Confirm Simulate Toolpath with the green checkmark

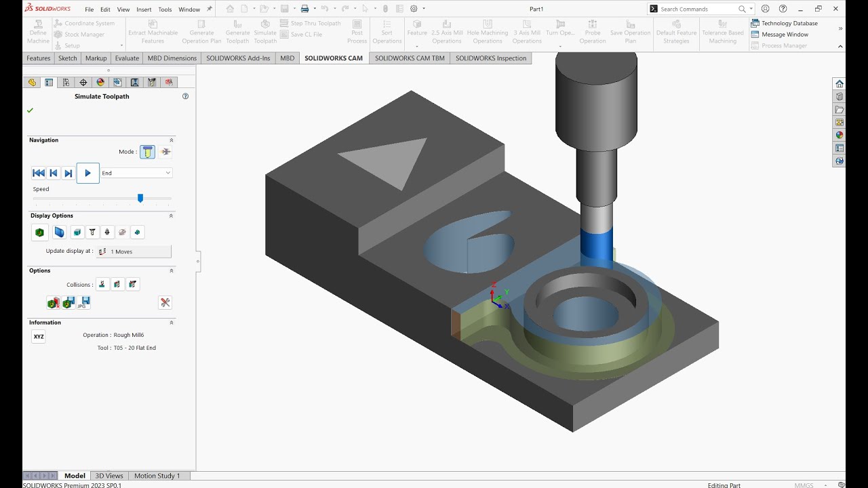pos(30,110)
